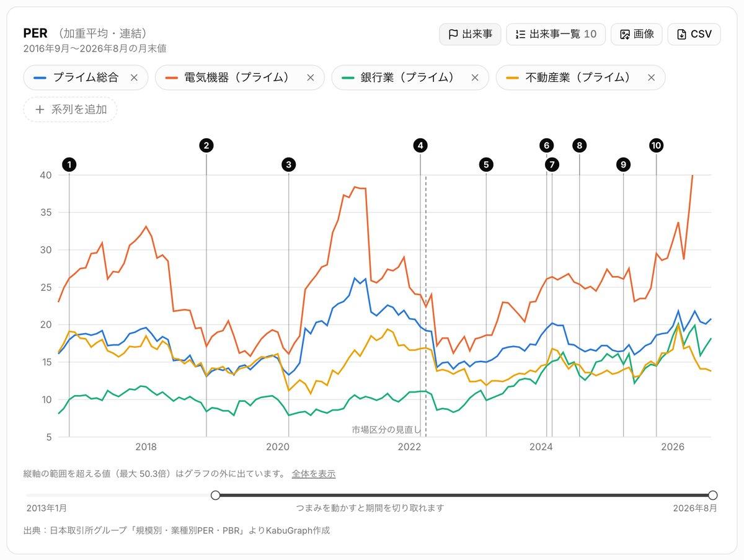Click the 2026年8月 range end label

[x=696, y=508]
